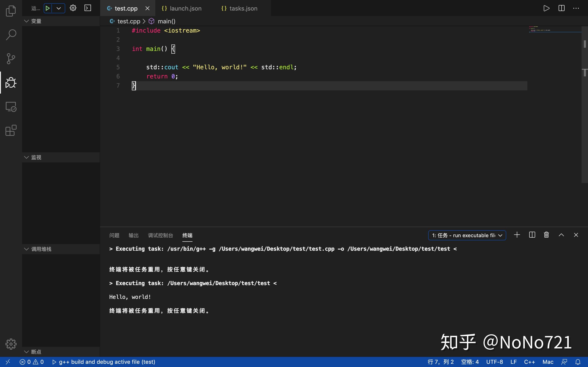Collapse the 调用堆栈 section
This screenshot has width=588, height=367.
coord(26,249)
